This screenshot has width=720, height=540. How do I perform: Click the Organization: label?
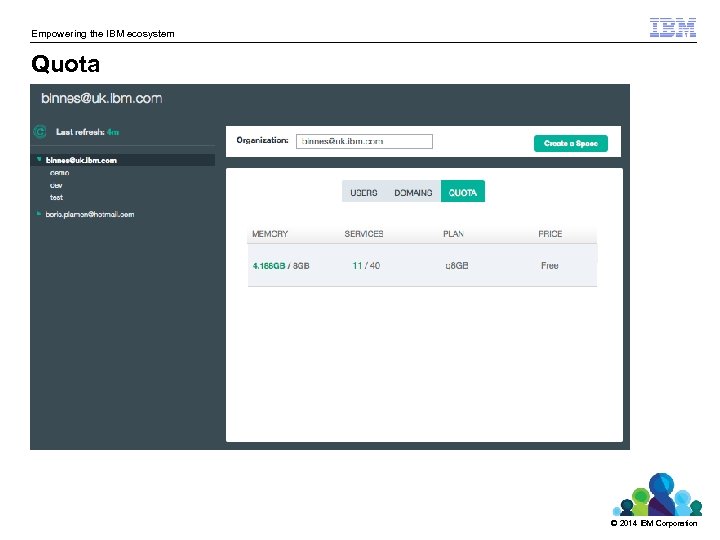coord(262,141)
